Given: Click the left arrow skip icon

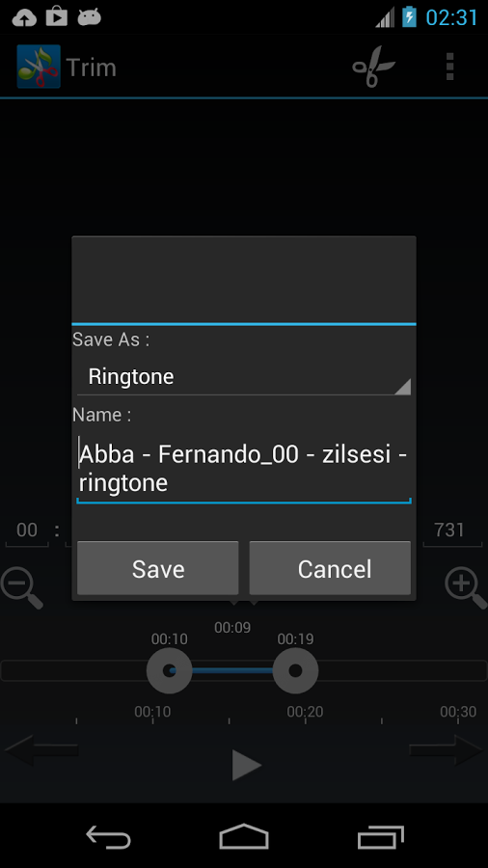Looking at the screenshot, I should tap(41, 750).
